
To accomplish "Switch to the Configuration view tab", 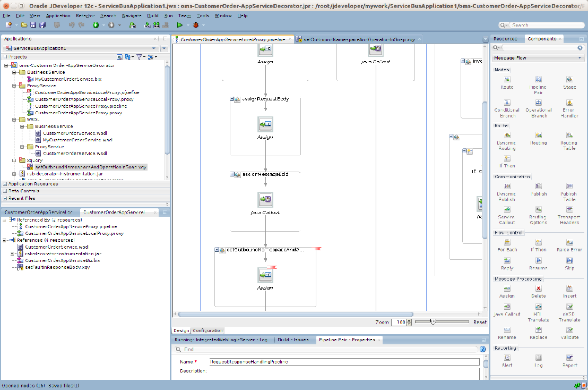I will (x=207, y=330).
